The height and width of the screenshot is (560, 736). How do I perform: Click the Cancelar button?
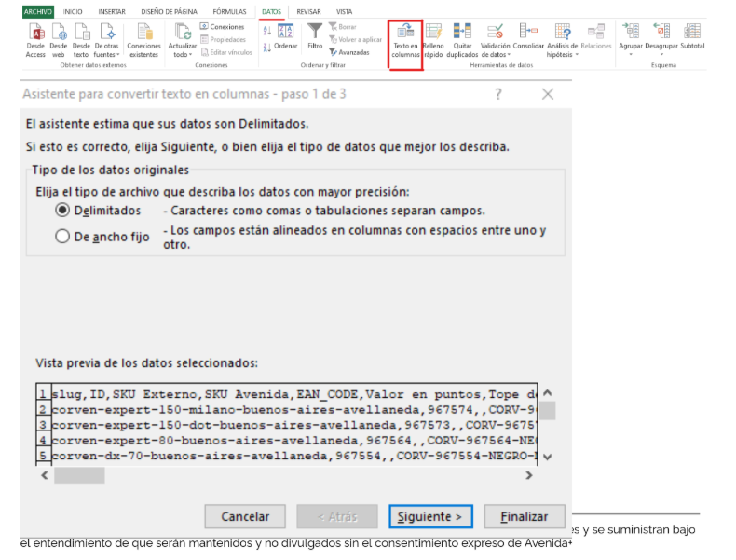pyautogui.click(x=245, y=516)
